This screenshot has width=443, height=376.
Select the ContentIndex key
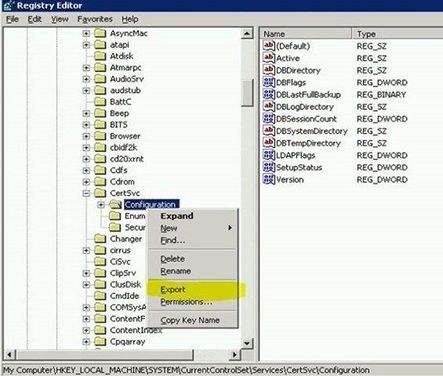tap(136, 330)
